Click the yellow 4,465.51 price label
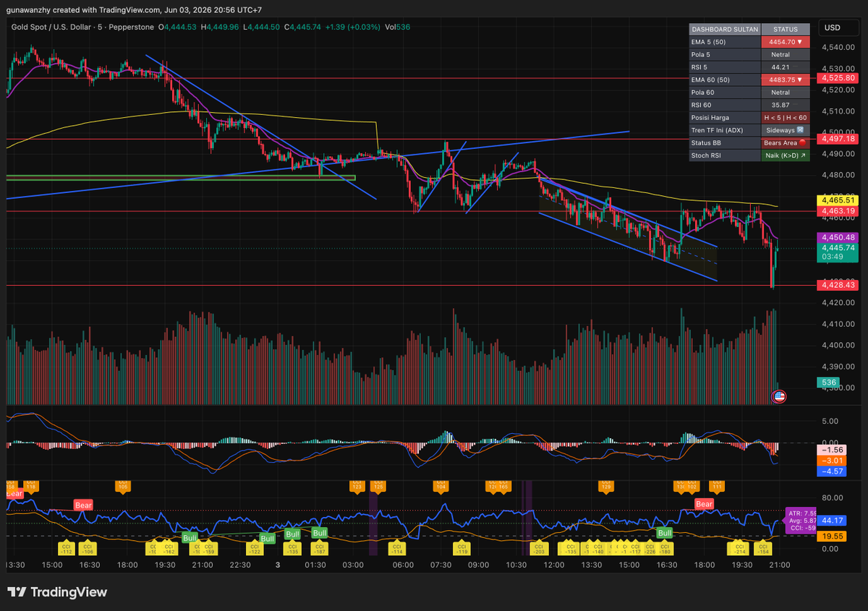Image resolution: width=868 pixels, height=611 pixels. click(836, 200)
